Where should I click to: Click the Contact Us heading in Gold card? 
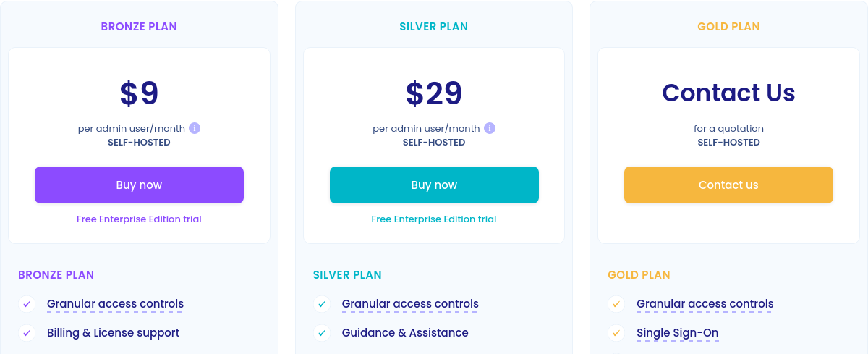click(728, 93)
